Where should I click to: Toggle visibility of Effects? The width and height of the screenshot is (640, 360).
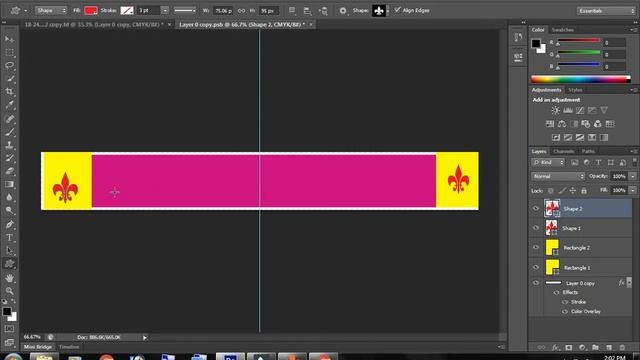(x=556, y=293)
